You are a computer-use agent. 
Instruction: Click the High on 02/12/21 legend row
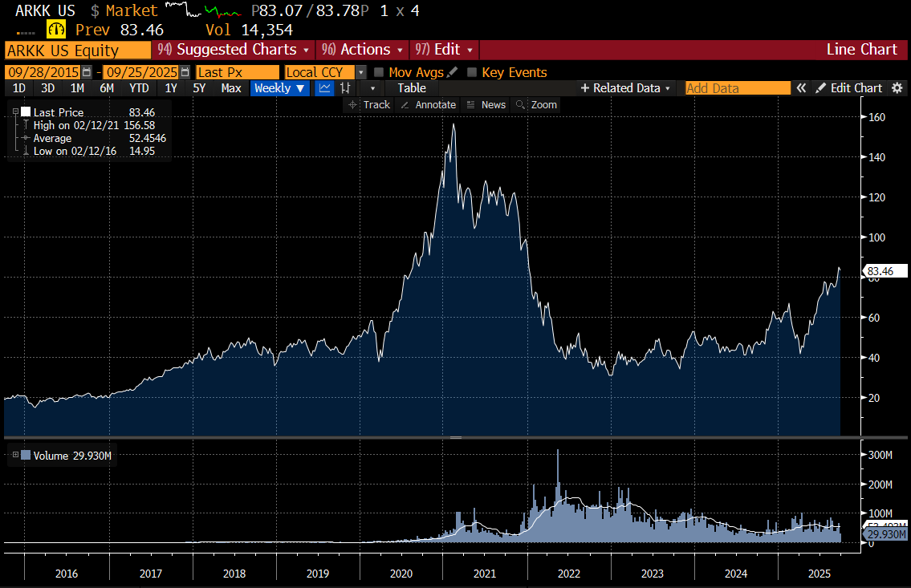coord(94,125)
